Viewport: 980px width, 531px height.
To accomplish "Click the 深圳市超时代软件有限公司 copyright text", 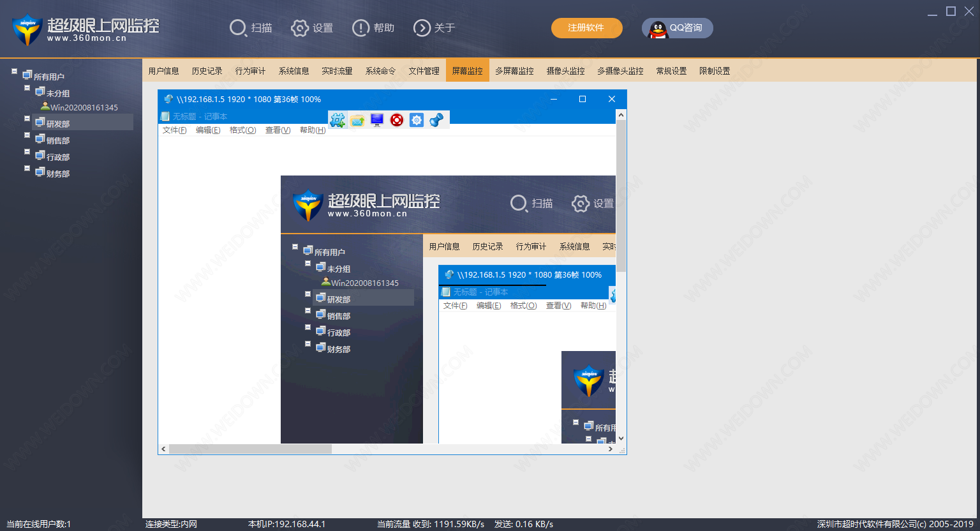I will [x=896, y=524].
